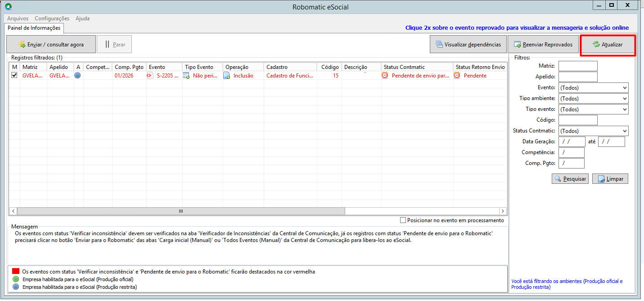
Task: Click the Comp. Pgto filter field
Action: [x=572, y=164]
